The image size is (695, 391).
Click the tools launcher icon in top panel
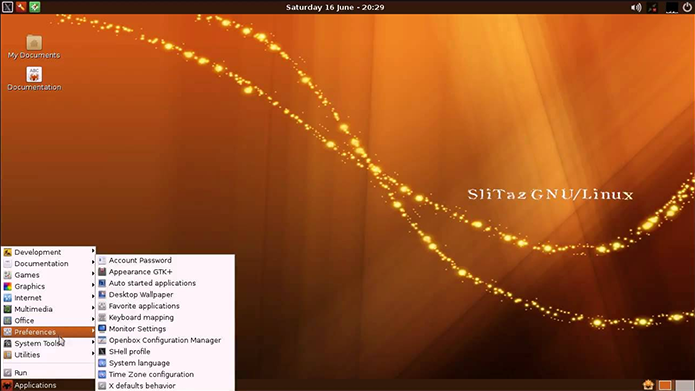pos(21,7)
